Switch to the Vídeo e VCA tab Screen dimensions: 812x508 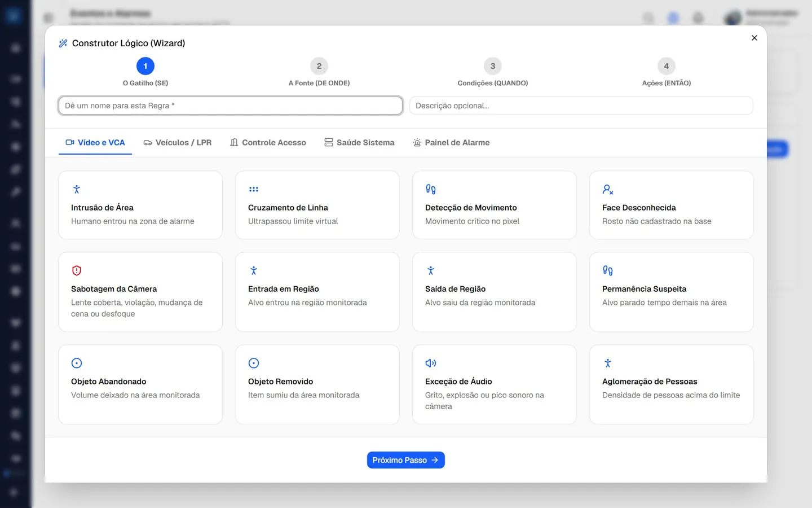click(x=95, y=143)
